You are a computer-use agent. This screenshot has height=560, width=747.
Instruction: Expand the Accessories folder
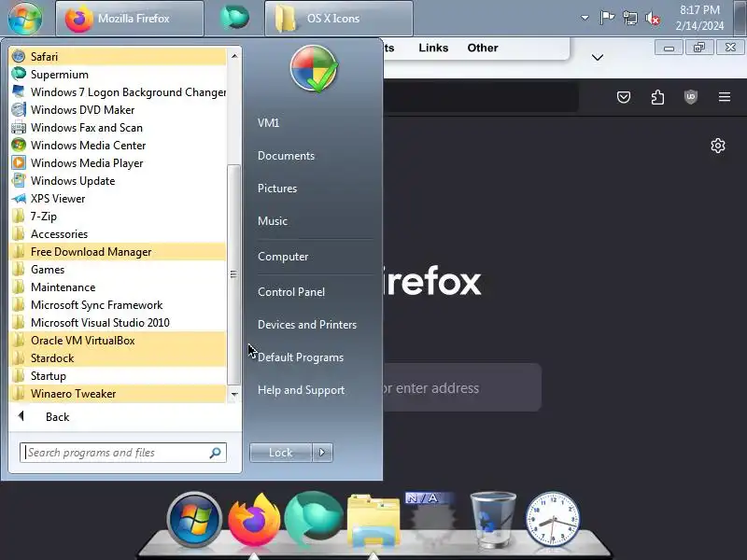(118, 234)
